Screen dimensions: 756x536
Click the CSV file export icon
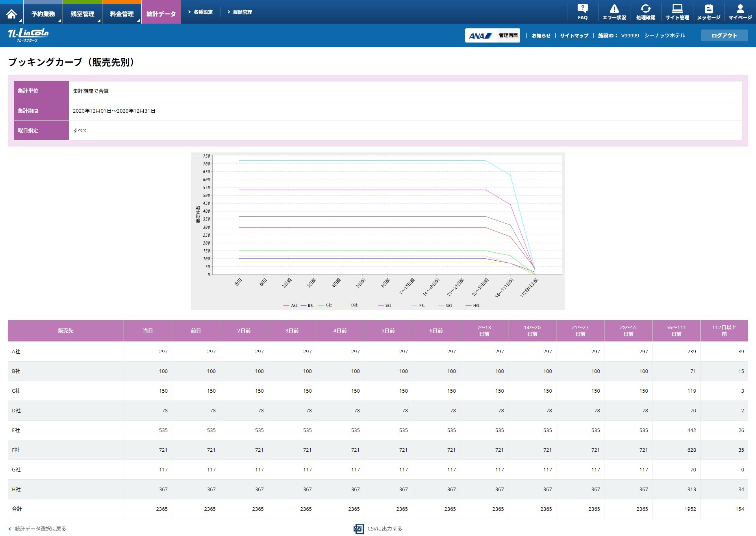point(358,529)
